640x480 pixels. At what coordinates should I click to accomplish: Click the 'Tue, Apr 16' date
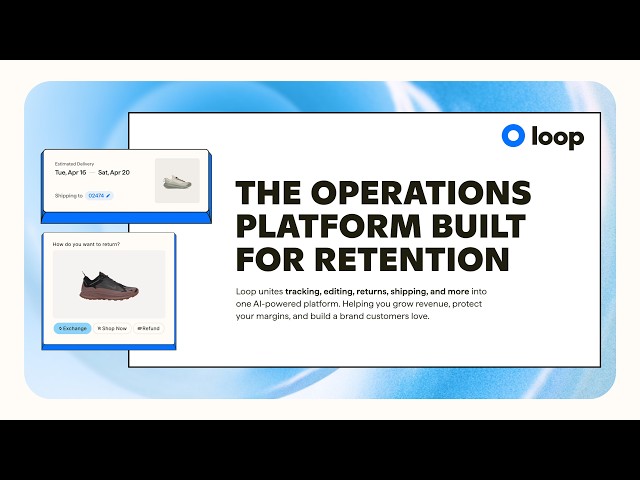(x=71, y=173)
